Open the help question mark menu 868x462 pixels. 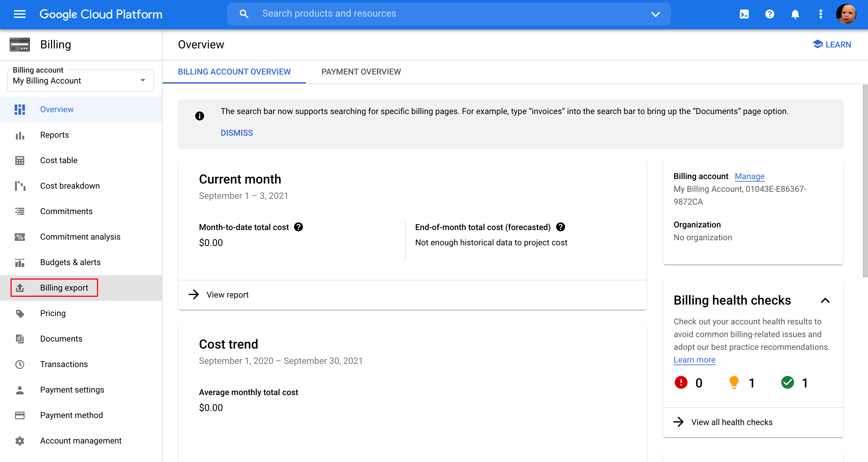[x=769, y=14]
